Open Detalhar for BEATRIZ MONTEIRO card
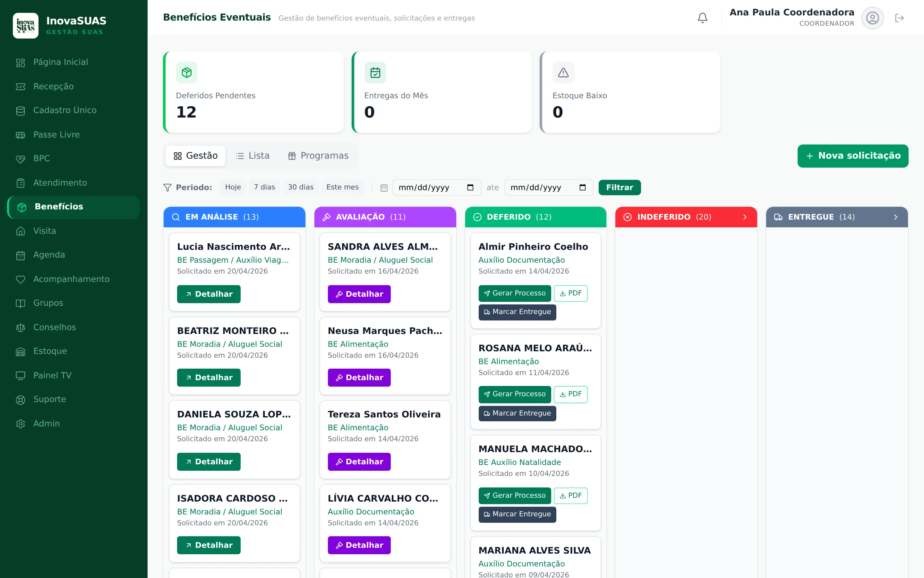Viewport: 924px width, 578px height. (x=209, y=378)
